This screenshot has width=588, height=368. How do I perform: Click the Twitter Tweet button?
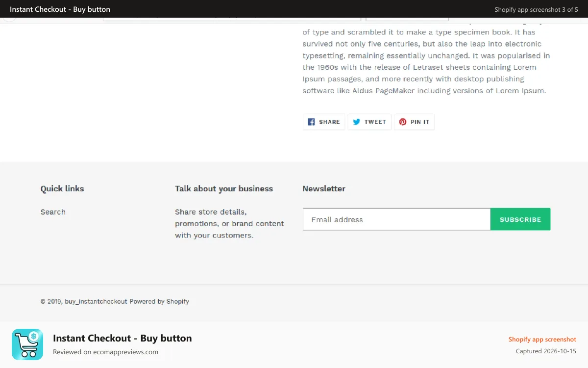369,122
